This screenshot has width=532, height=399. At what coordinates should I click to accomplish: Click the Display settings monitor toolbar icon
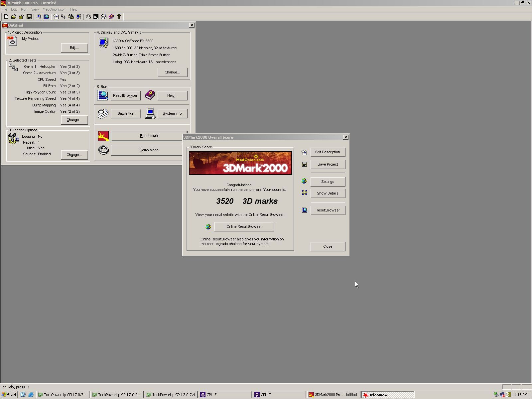79,17
